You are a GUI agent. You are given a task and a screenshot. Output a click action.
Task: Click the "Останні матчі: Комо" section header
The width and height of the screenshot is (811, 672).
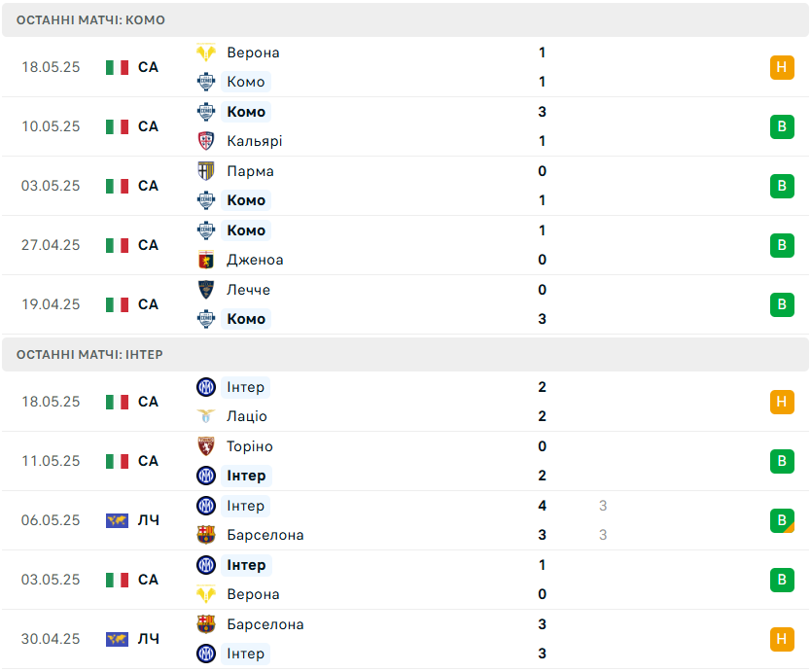[x=90, y=20]
